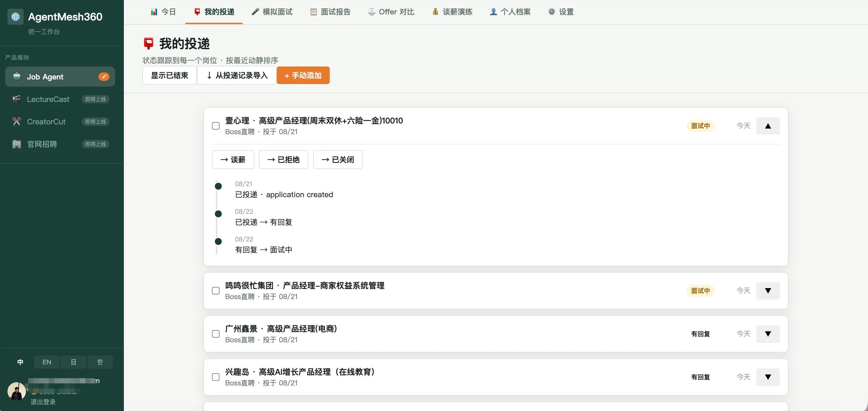868x411 pixels.
Task: Open the 我的投递 tab
Action: tap(214, 12)
